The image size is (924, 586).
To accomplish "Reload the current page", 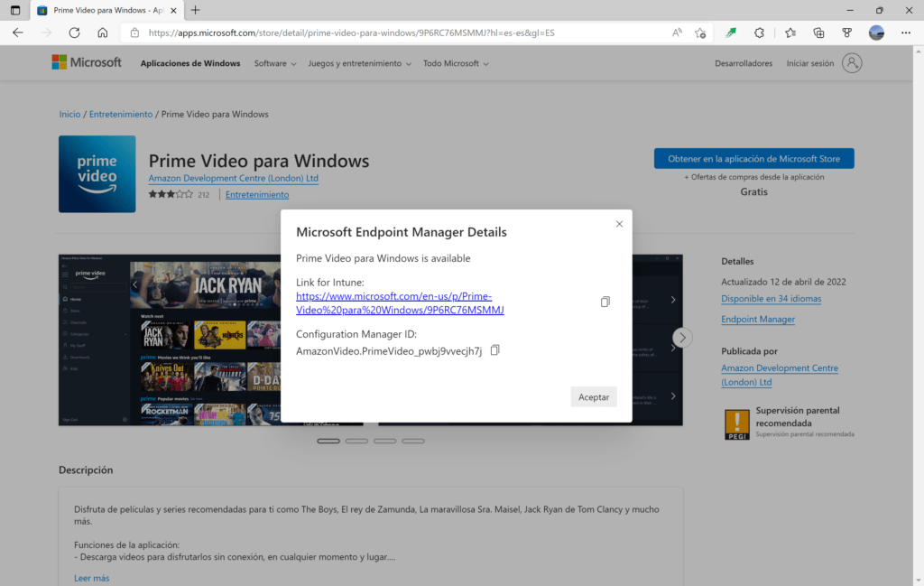I will 74,33.
